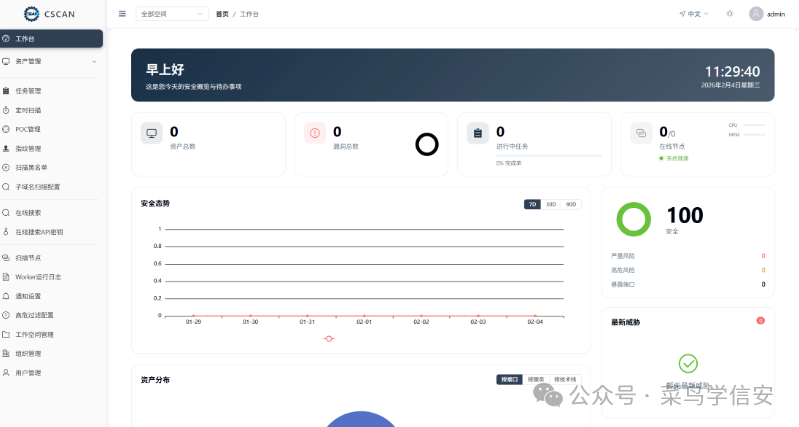Viewport: 799px width, 427px height.
Task: Select the 7D range in 安全态势
Action: tap(532, 204)
